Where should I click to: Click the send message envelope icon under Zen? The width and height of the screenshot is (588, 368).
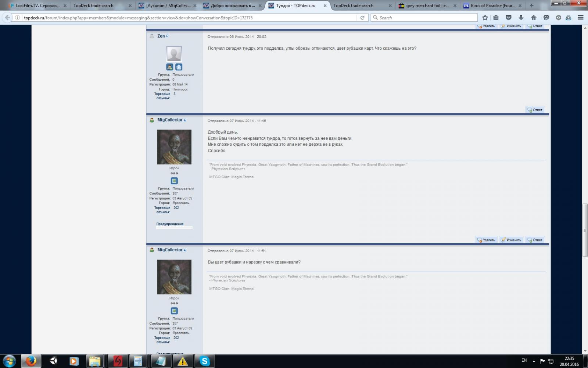179,67
